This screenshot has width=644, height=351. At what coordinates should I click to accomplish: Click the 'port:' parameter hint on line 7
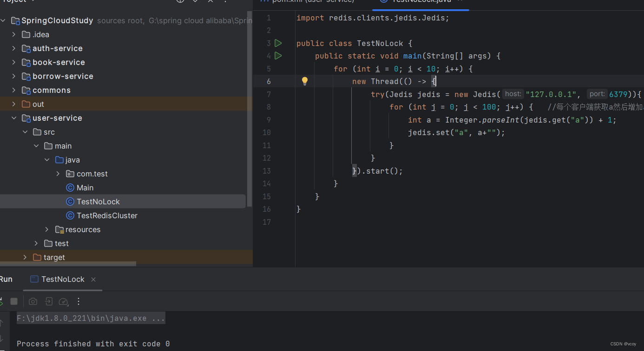(x=597, y=94)
